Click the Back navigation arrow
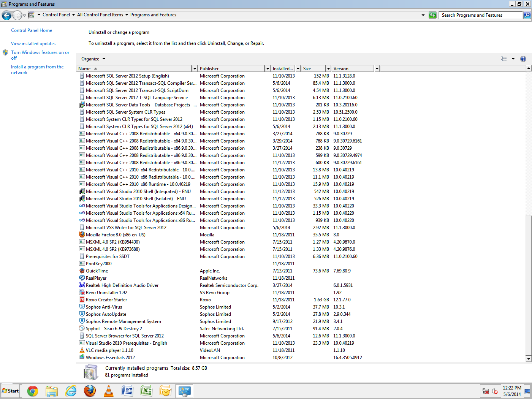Viewport: 532px width, 399px height. point(6,15)
